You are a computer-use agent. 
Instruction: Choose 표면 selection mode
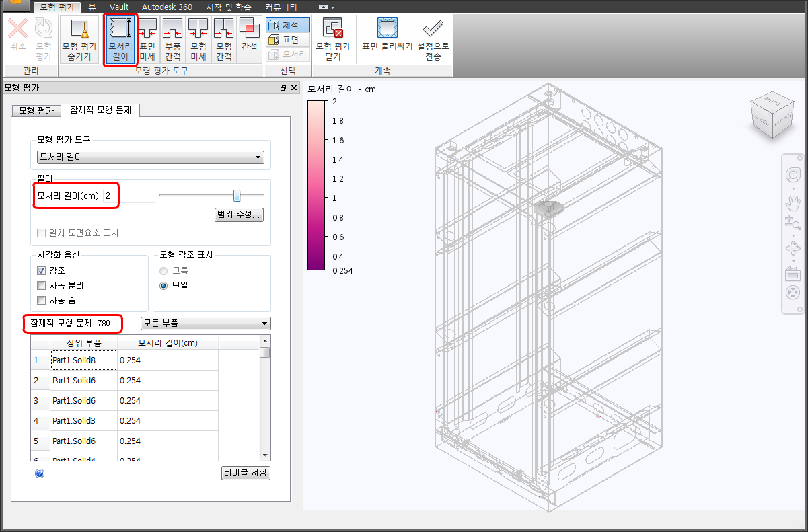288,40
